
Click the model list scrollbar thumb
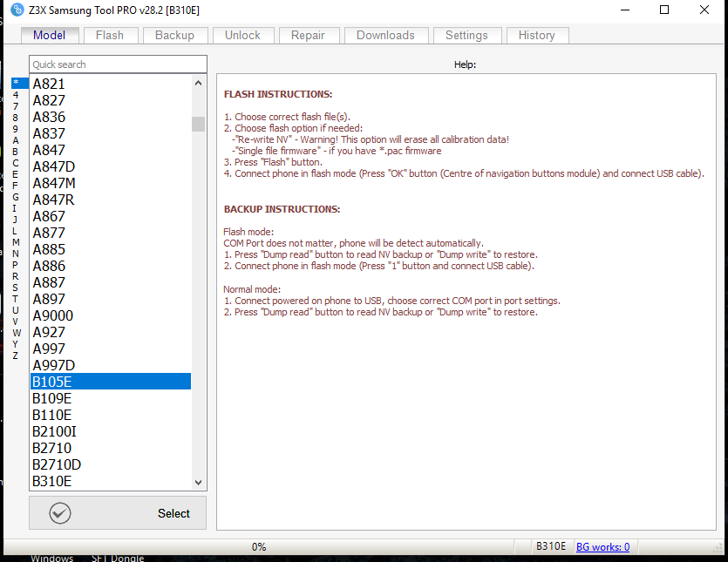click(198, 124)
